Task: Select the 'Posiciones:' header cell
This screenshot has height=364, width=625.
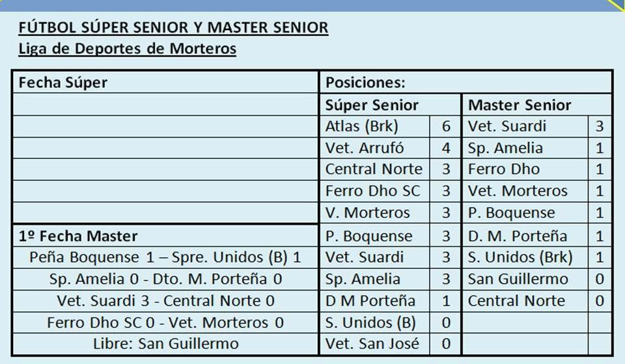Action: pyautogui.click(x=465, y=83)
